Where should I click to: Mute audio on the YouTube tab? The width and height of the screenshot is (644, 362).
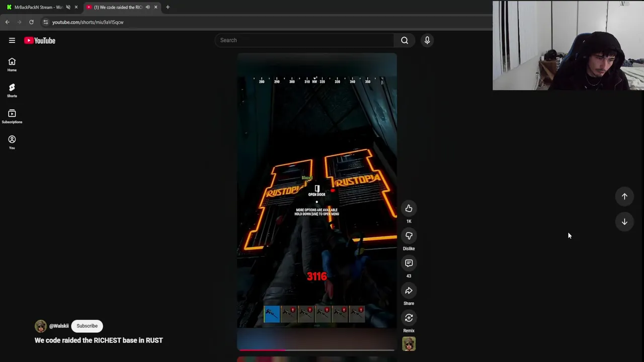[x=147, y=7]
